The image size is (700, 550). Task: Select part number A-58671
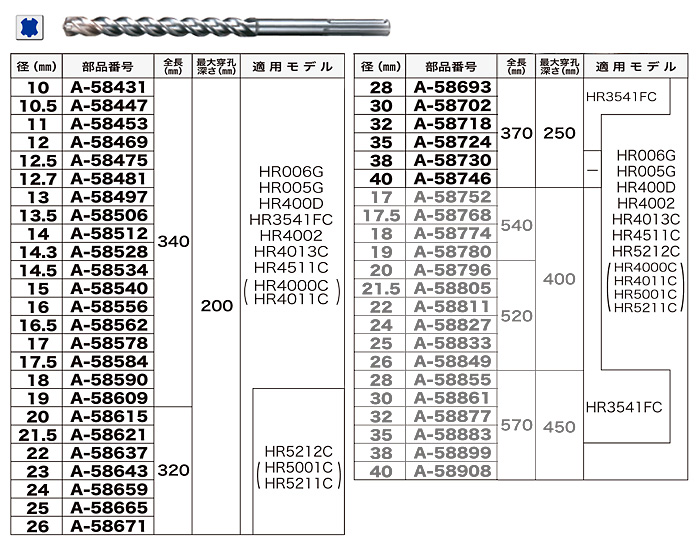coord(109,526)
